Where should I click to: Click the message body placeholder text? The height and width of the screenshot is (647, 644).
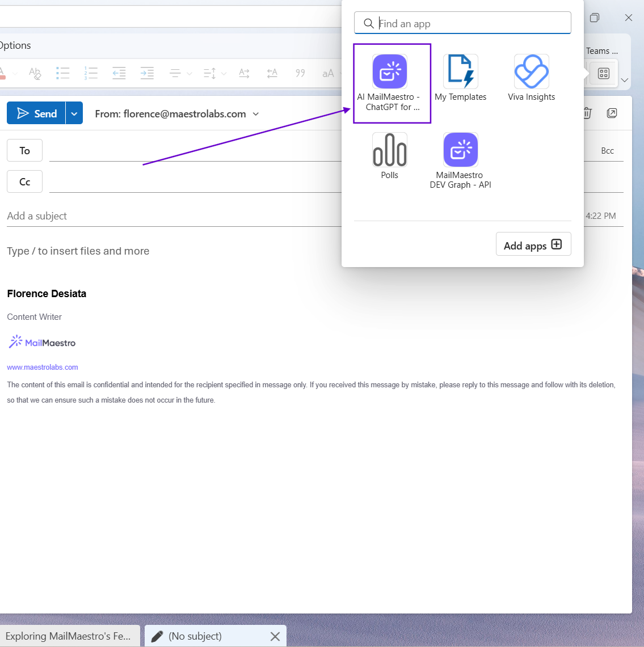(x=78, y=251)
